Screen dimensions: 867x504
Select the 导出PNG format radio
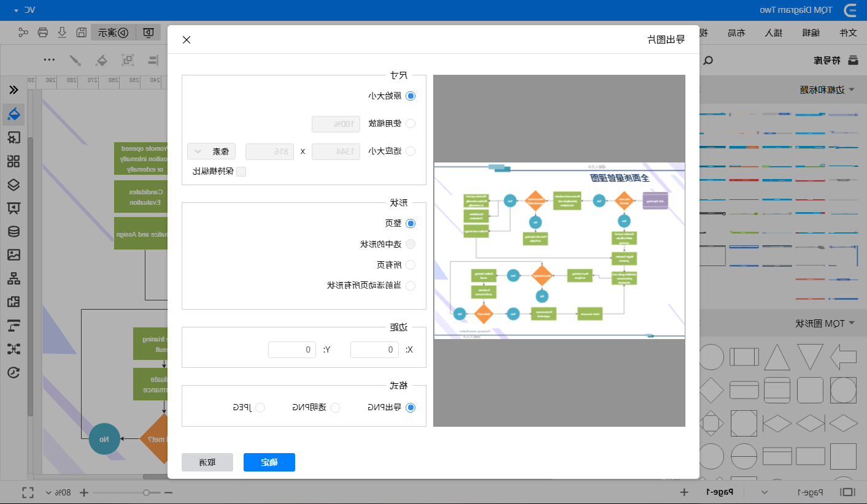pyautogui.click(x=410, y=408)
